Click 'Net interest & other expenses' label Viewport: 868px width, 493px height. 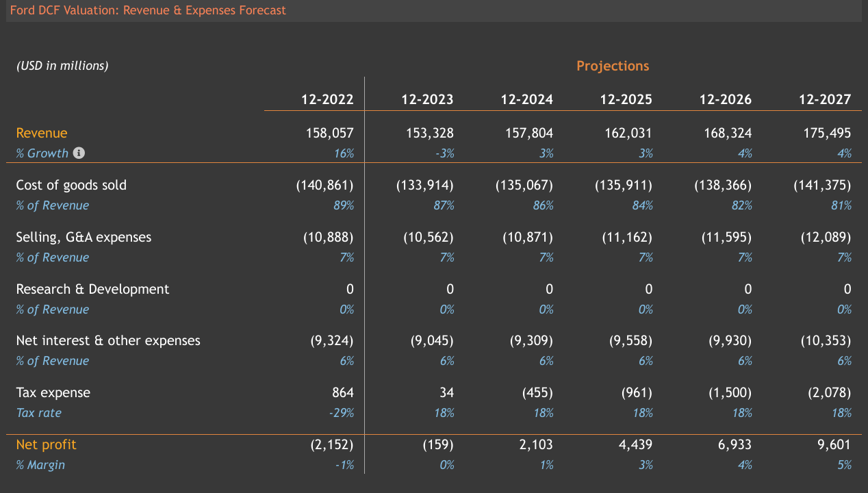[x=108, y=340]
